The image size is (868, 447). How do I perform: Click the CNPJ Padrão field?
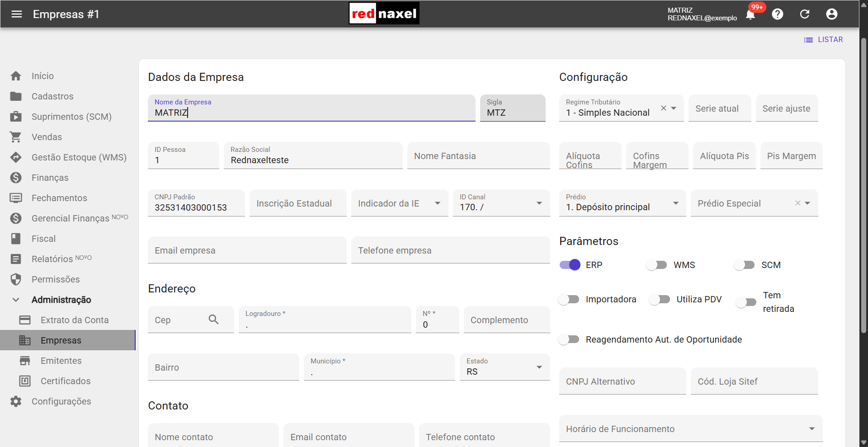click(196, 203)
